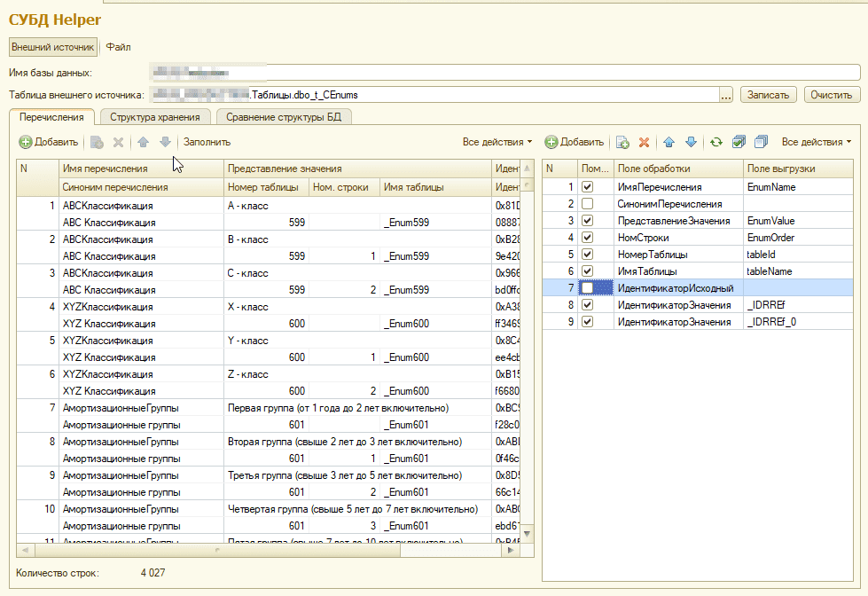Copy row icon in enumerations list toolbar
Screen dimensions: 868x596
97,143
